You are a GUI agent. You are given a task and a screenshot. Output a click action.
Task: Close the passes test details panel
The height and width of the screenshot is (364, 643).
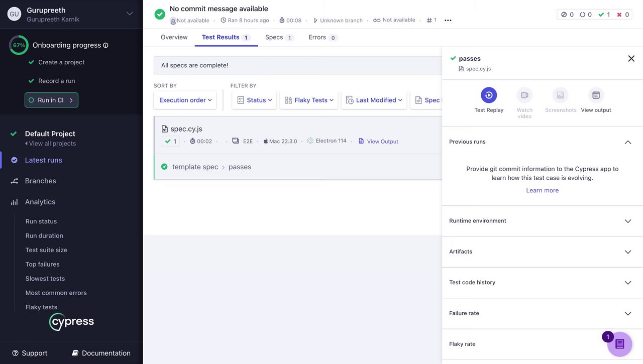coord(631,59)
